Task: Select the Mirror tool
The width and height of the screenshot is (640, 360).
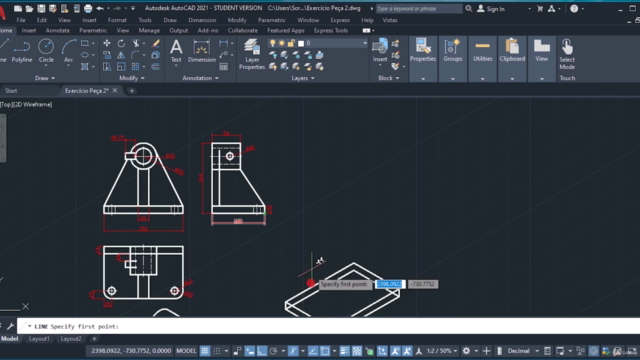Action: click(121, 55)
